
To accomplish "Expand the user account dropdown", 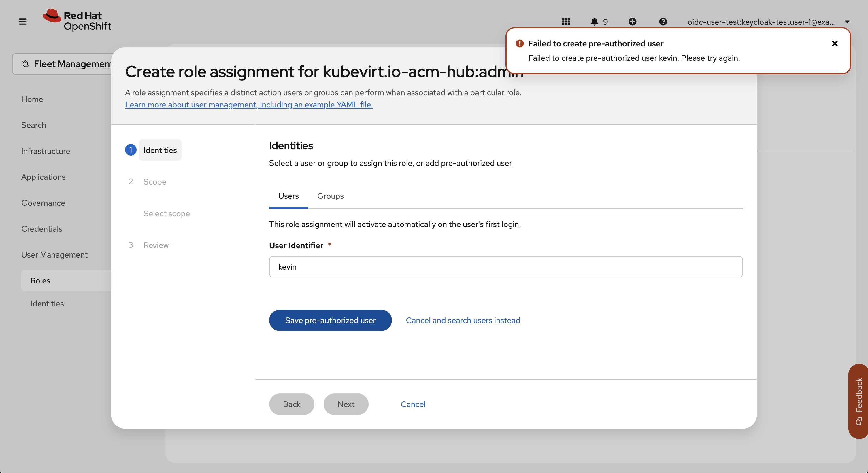I will point(847,22).
